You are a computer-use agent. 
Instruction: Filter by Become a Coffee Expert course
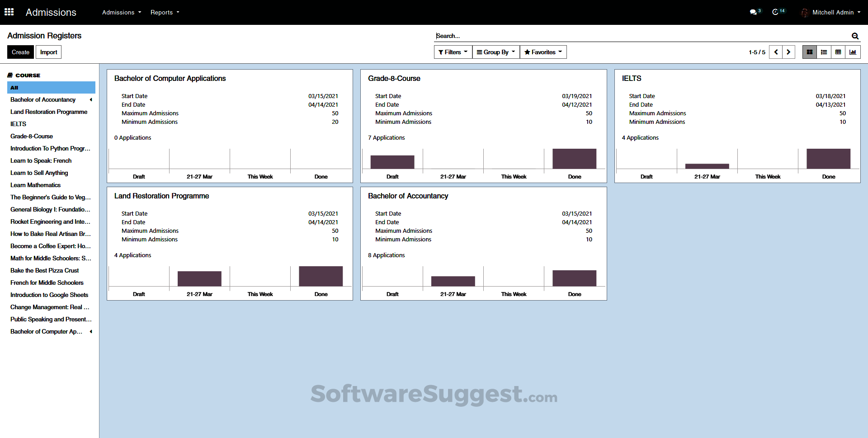click(x=51, y=246)
